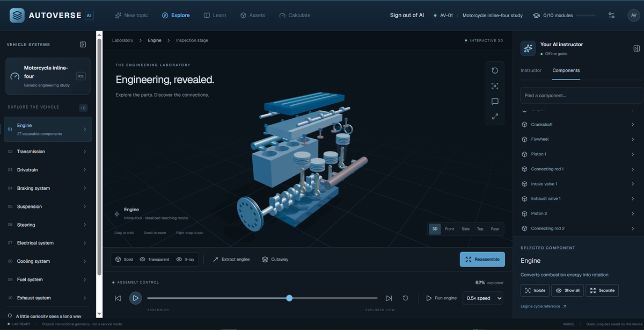Switch render mode to X-ray
644x330 pixels.
(185, 259)
